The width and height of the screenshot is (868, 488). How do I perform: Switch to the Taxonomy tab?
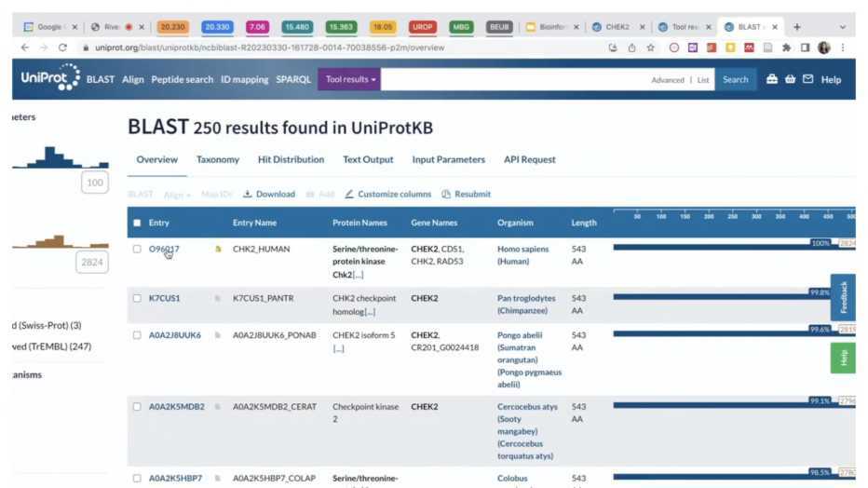point(217,159)
